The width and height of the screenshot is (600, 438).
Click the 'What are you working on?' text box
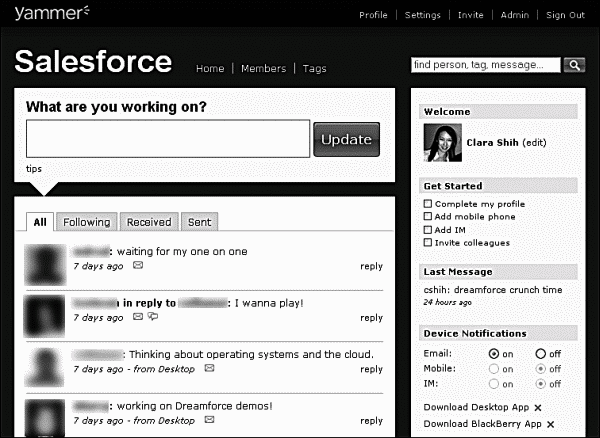coord(168,139)
